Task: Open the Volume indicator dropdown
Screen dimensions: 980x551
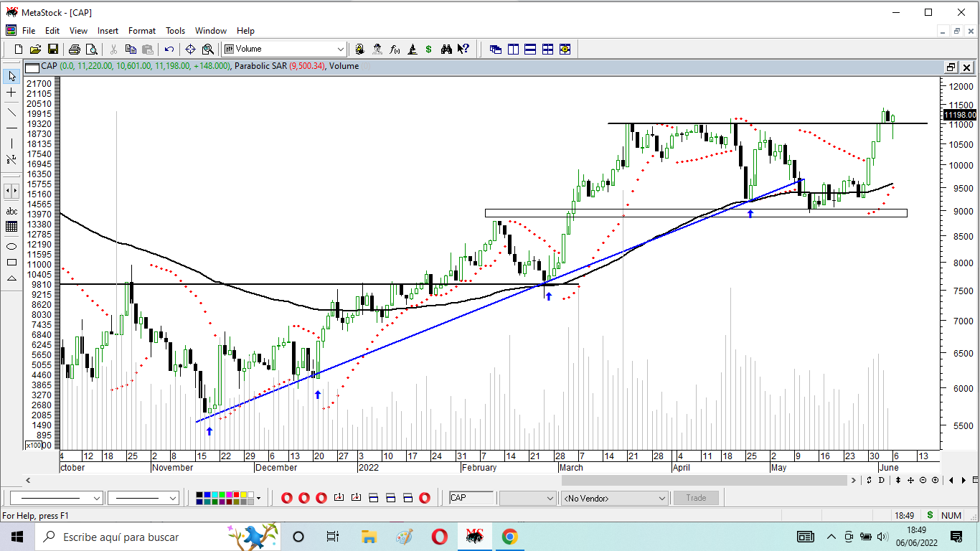Action: (341, 50)
